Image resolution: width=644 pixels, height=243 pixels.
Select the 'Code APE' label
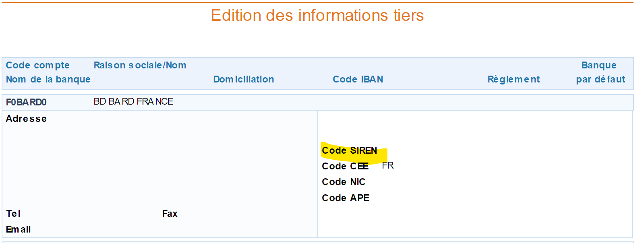coord(346,198)
